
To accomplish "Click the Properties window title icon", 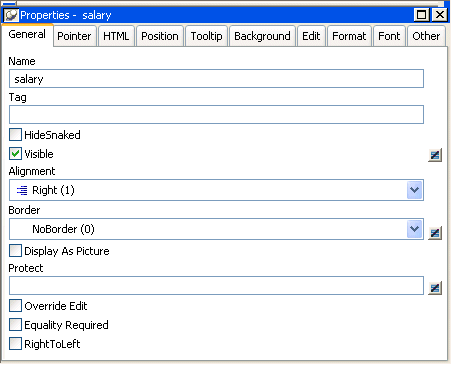I will point(11,15).
